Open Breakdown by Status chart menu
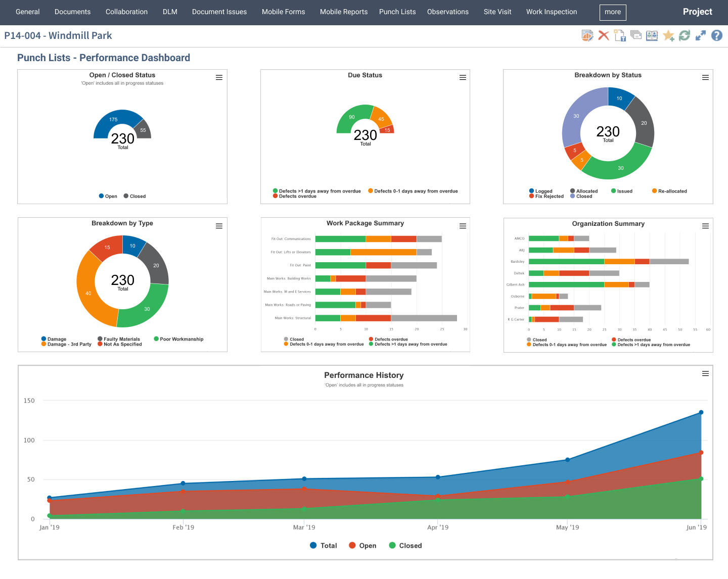This screenshot has height=579, width=728. (705, 78)
